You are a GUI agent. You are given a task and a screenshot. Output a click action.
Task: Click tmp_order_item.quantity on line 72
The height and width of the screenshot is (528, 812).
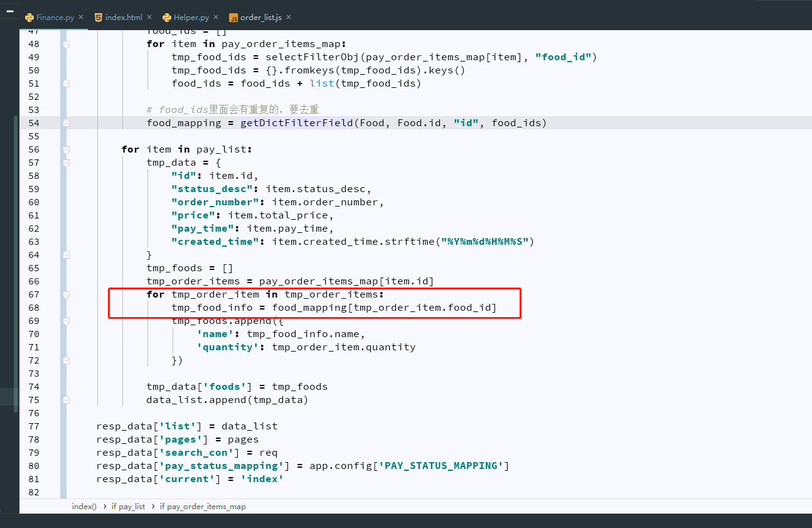345,347
